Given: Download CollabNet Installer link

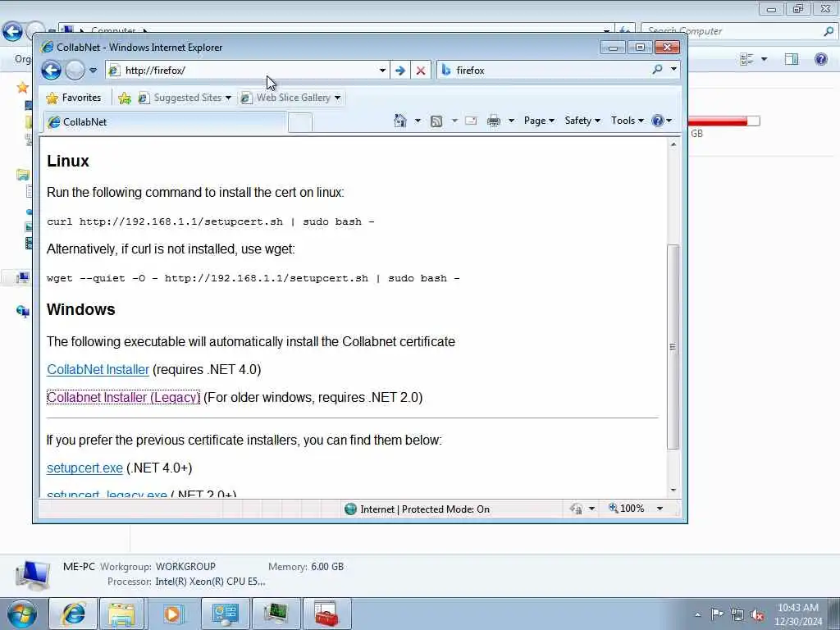Looking at the screenshot, I should coord(98,370).
